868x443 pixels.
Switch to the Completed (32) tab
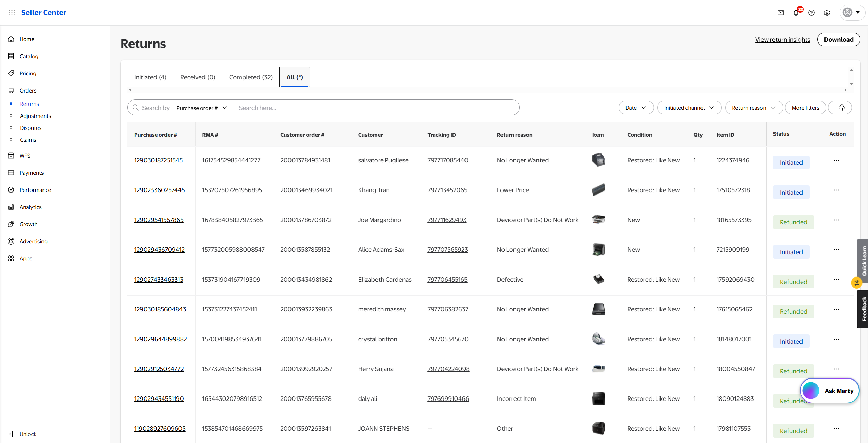251,77
